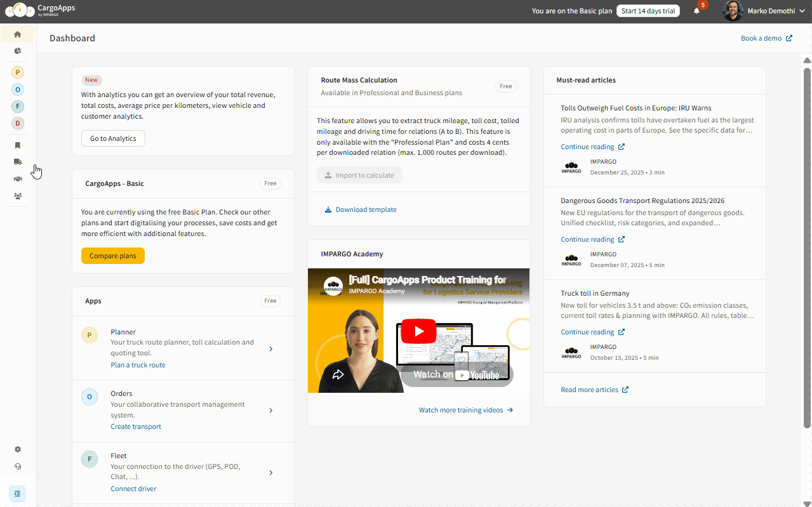Click the truck icon in the sidebar

18,162
